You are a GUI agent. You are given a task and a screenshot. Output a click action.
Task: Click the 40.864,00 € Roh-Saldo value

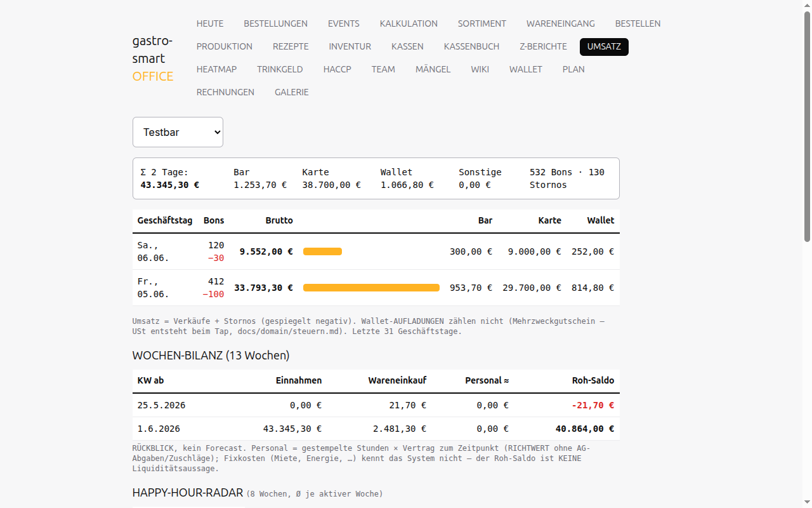[x=585, y=429]
